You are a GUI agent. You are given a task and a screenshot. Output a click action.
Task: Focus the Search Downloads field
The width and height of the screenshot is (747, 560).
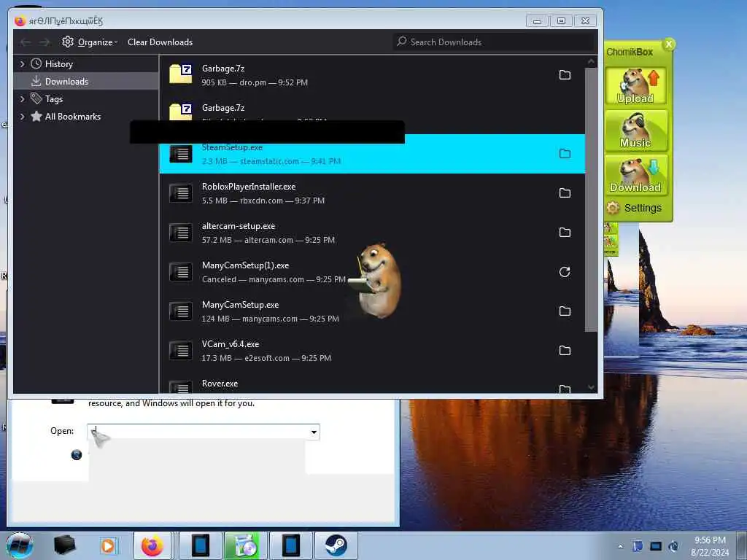click(495, 42)
